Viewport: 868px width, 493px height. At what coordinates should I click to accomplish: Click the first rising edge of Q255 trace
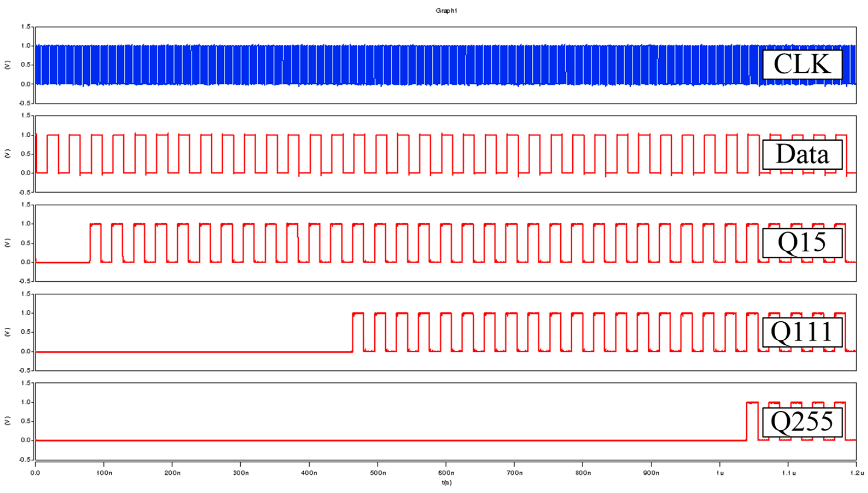point(747,421)
